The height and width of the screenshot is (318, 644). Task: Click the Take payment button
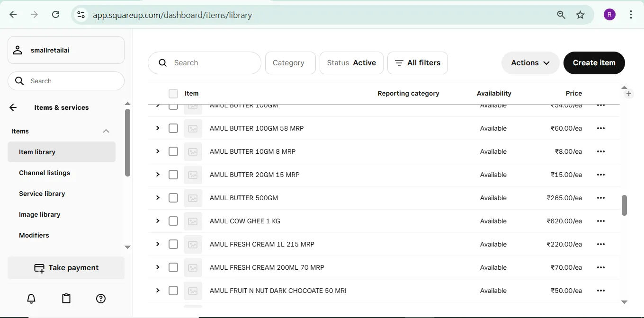(66, 268)
